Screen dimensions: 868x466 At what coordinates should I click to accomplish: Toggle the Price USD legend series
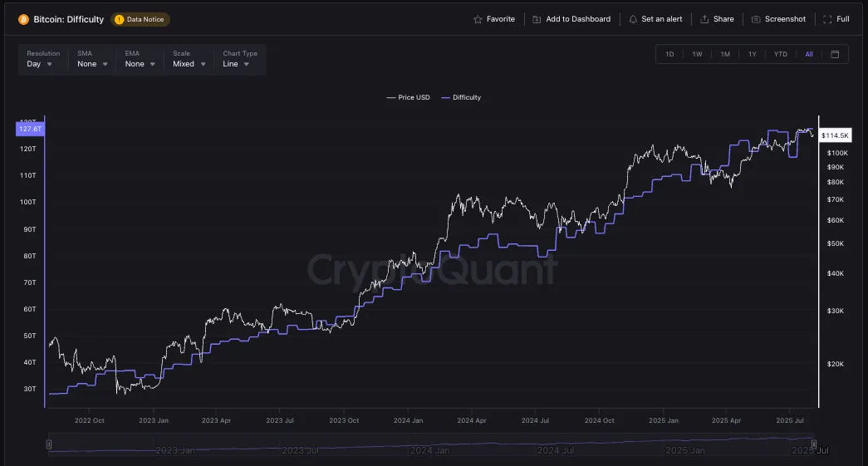pyautogui.click(x=408, y=97)
